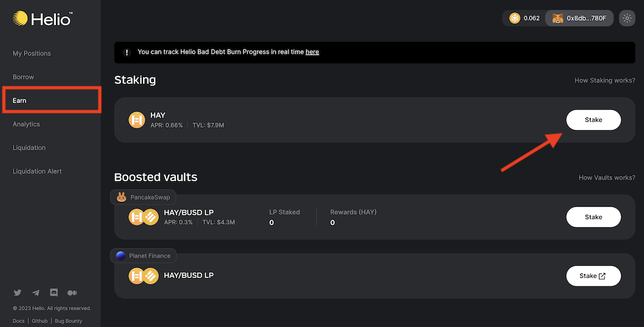Open the Discord server icon
This screenshot has height=327, width=644.
pos(54,293)
